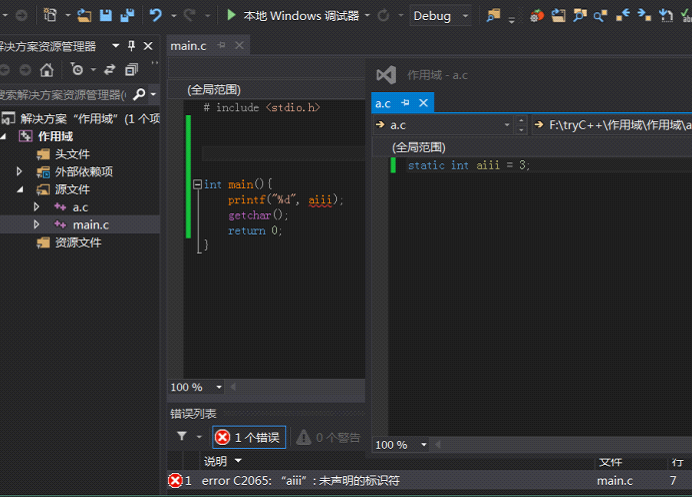The image size is (692, 497).
Task: Click the navigate back arrow block icon
Action: point(623,16)
